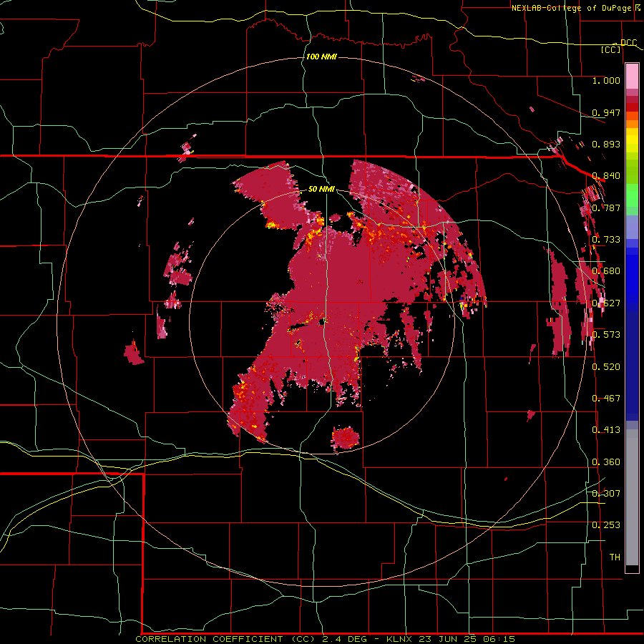
Task: Pick the light pink top color bar segment
Action: coord(632,76)
